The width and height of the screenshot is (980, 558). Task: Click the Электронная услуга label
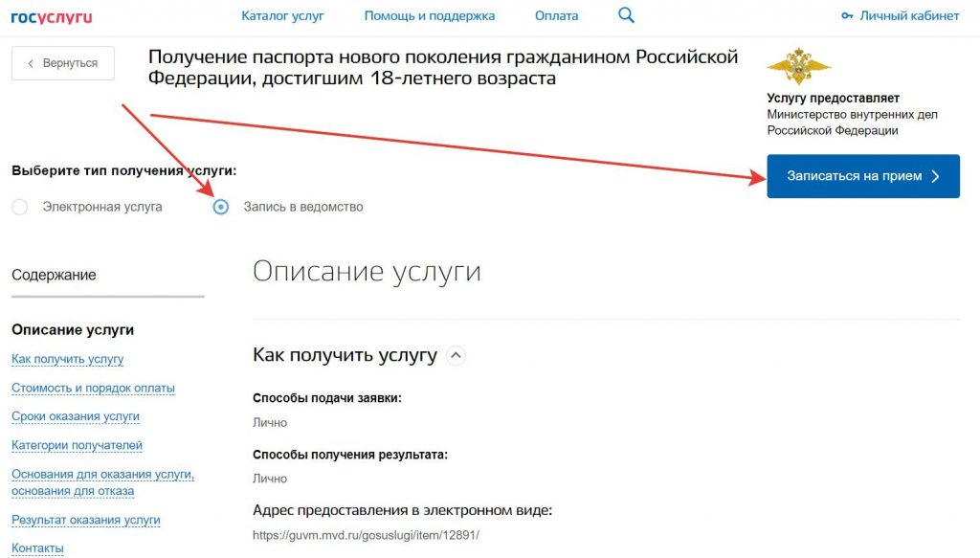coord(102,207)
